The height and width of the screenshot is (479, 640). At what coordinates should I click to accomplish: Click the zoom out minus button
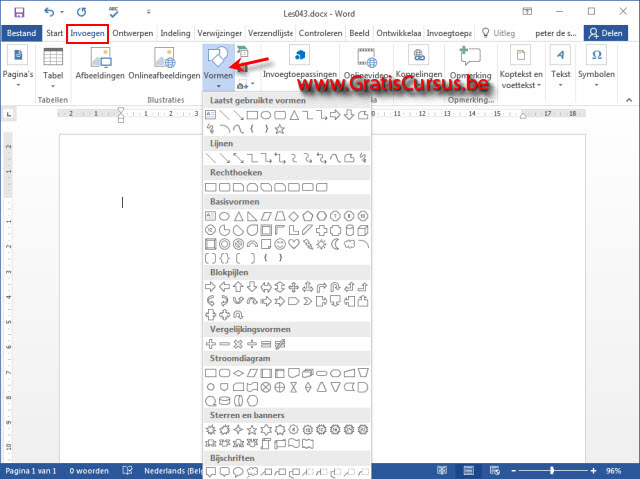[x=514, y=471]
